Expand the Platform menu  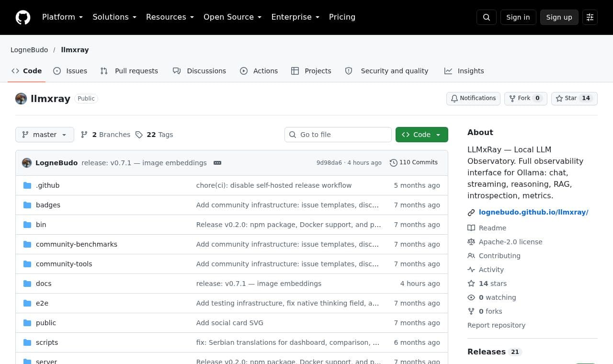(x=62, y=17)
